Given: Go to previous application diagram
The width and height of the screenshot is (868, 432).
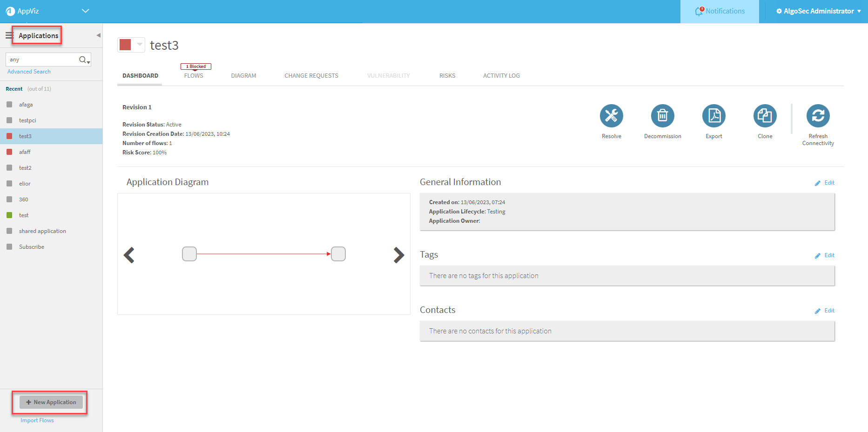Looking at the screenshot, I should (129, 255).
